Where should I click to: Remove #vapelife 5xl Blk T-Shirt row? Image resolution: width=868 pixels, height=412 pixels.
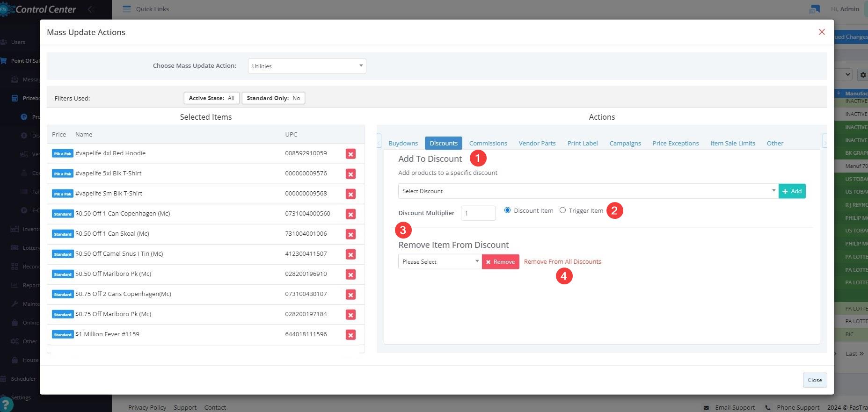[x=350, y=174]
